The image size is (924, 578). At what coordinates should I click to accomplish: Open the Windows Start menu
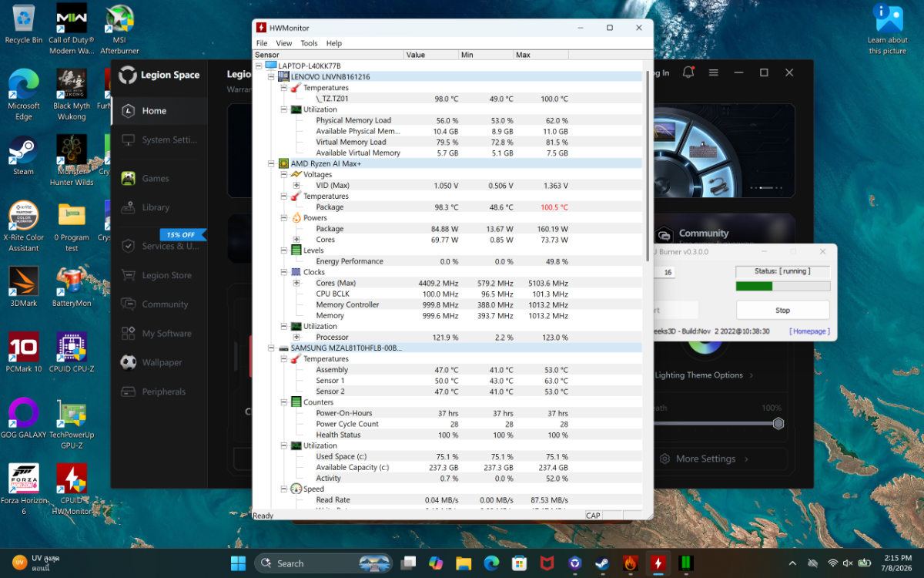click(x=239, y=563)
